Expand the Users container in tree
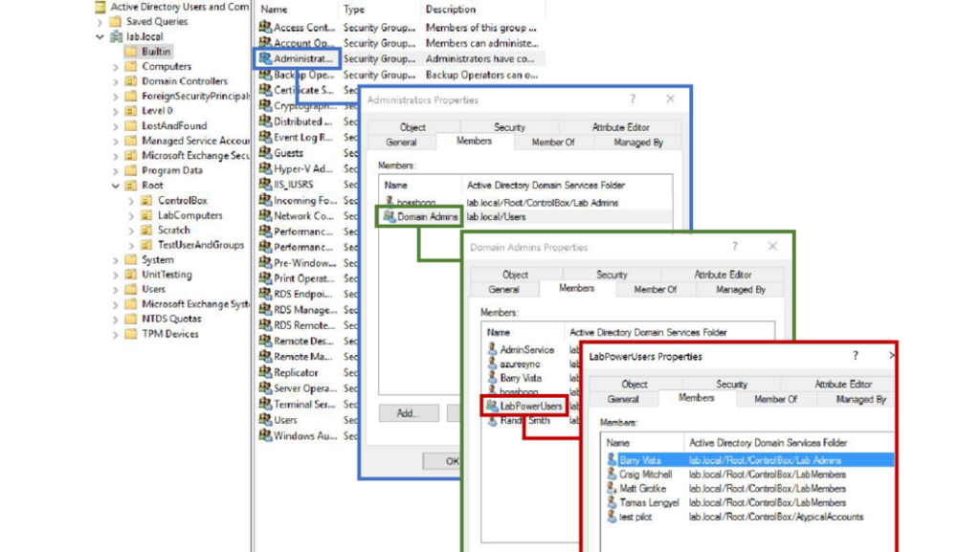 point(116,289)
